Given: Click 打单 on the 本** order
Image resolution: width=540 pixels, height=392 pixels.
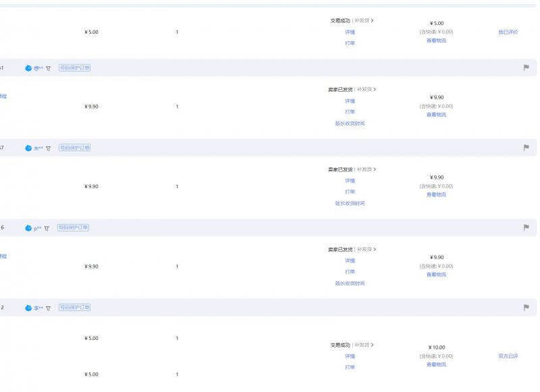Looking at the screenshot, I should pyautogui.click(x=348, y=192).
